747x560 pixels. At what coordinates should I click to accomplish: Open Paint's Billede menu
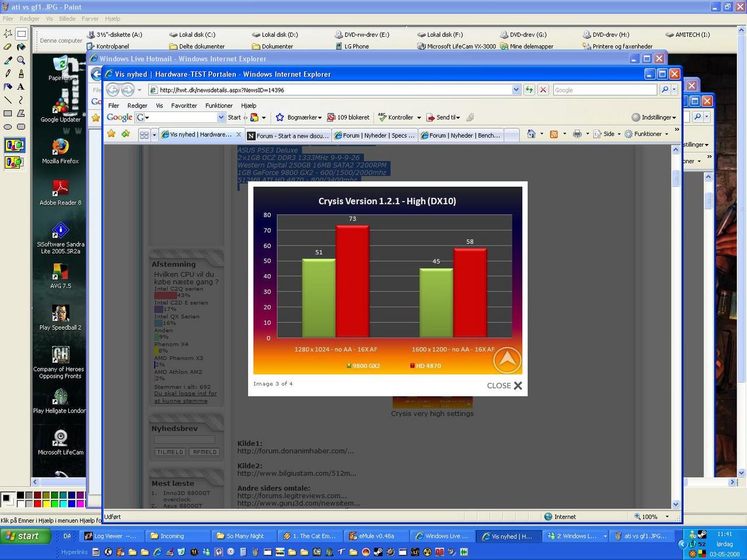(67, 19)
